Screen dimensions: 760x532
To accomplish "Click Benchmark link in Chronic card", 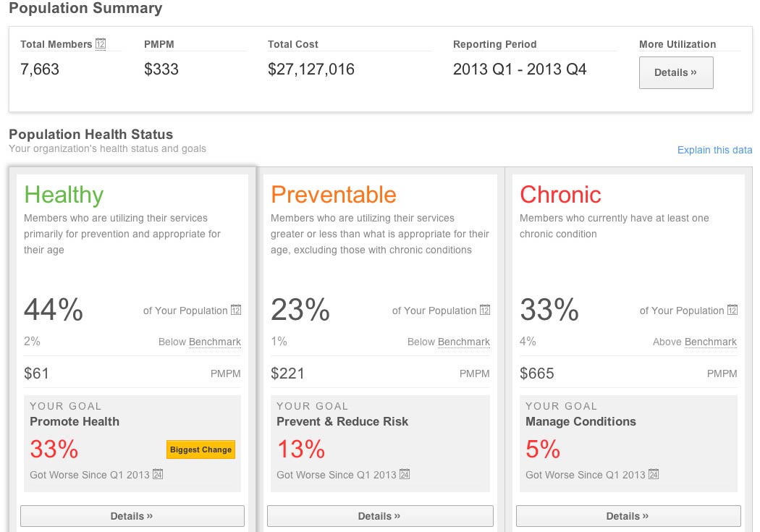I will [711, 342].
